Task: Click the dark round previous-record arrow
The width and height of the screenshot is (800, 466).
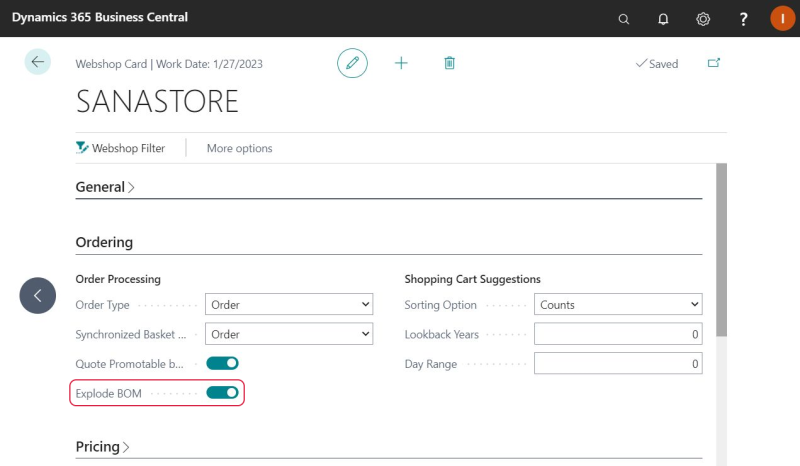Action: tap(38, 296)
